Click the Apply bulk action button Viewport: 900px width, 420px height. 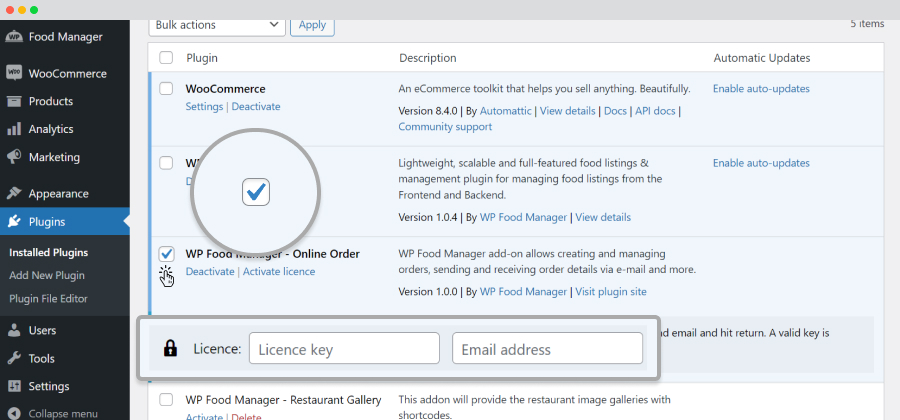coord(312,25)
